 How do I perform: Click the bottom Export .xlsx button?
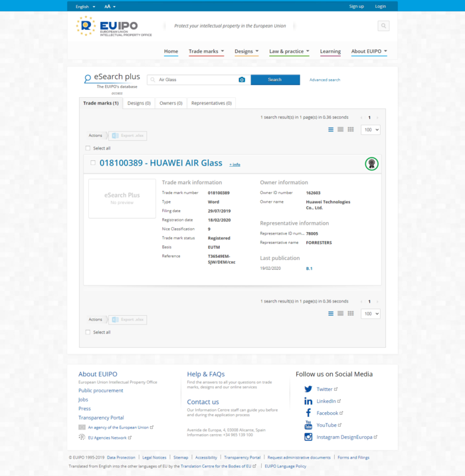pyautogui.click(x=128, y=320)
